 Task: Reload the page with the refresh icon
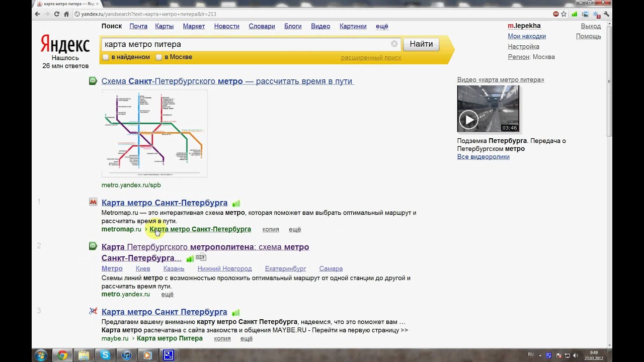point(56,14)
